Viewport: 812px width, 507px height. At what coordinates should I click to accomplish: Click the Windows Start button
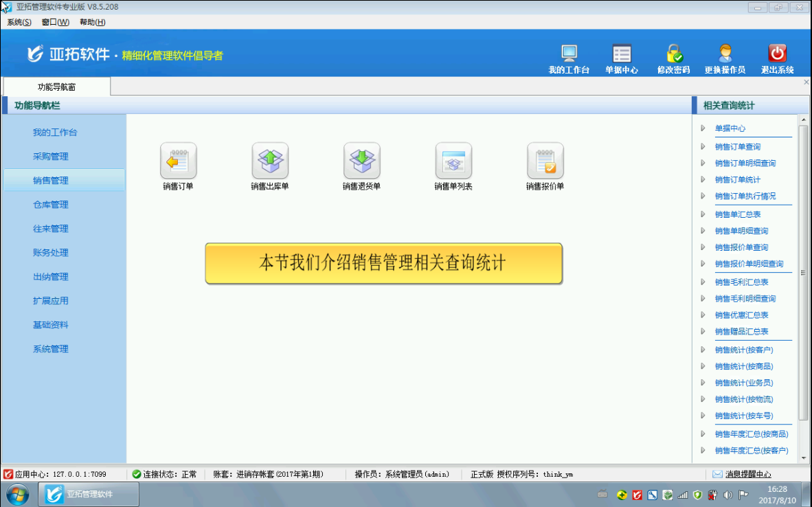click(17, 494)
